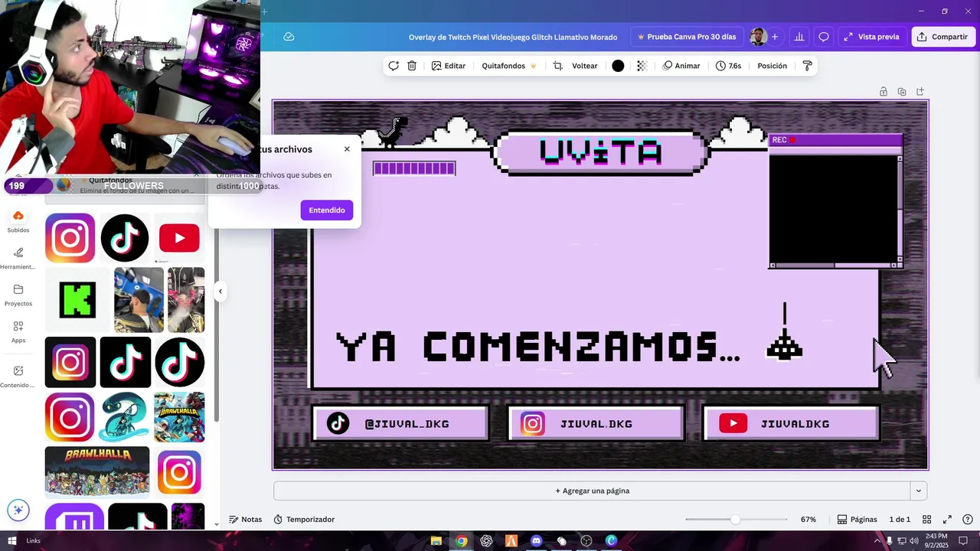Add a page with the plus-page icon
The height and width of the screenshot is (551, 980).
pyautogui.click(x=920, y=92)
